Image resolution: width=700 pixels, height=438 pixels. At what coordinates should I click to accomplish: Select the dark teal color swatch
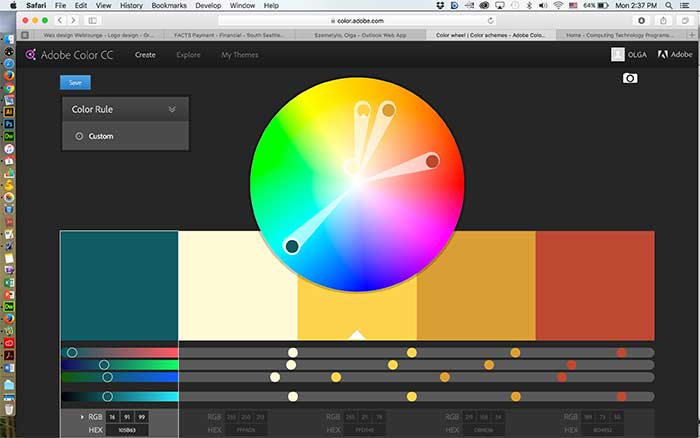pos(119,285)
